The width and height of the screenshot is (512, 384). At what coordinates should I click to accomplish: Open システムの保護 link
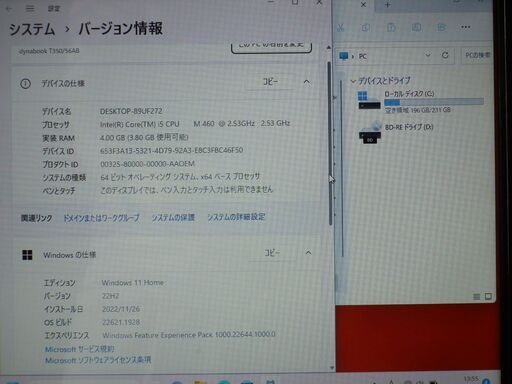173,217
